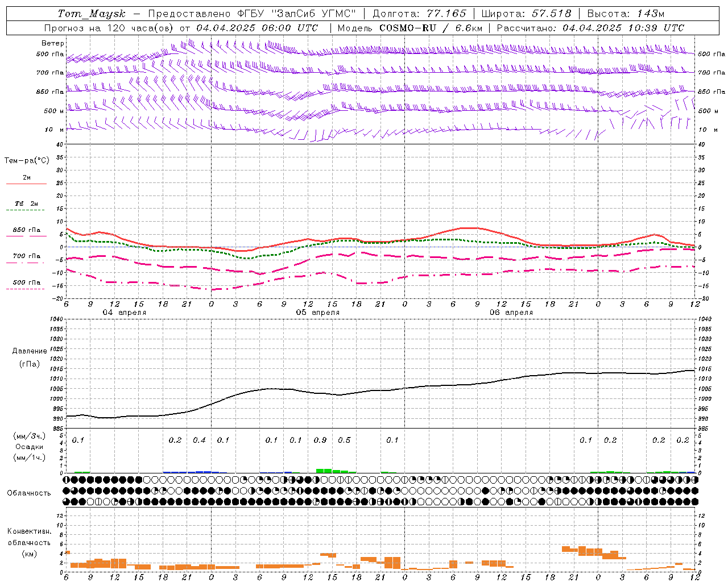Click the green dashed Td 2м legend line

[x=25, y=210]
